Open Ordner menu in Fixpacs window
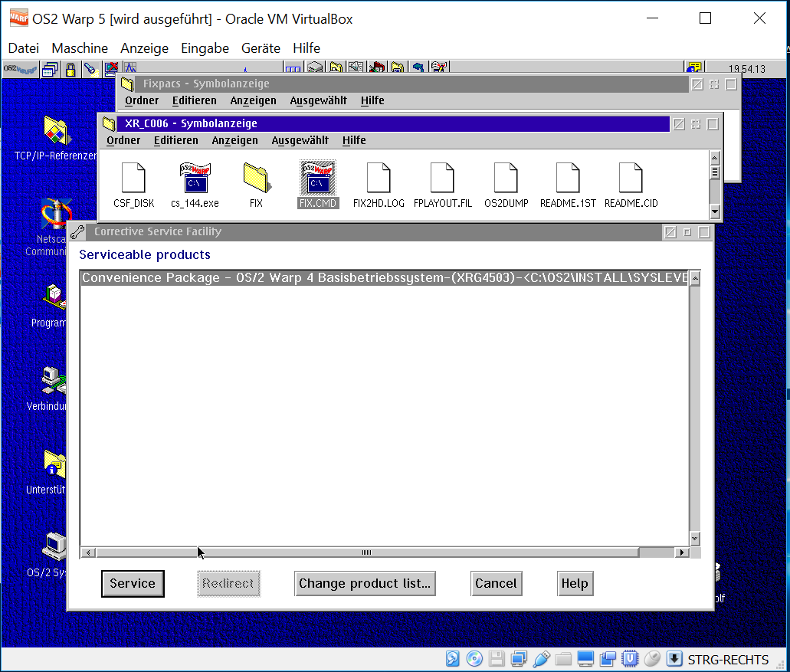 [x=142, y=100]
